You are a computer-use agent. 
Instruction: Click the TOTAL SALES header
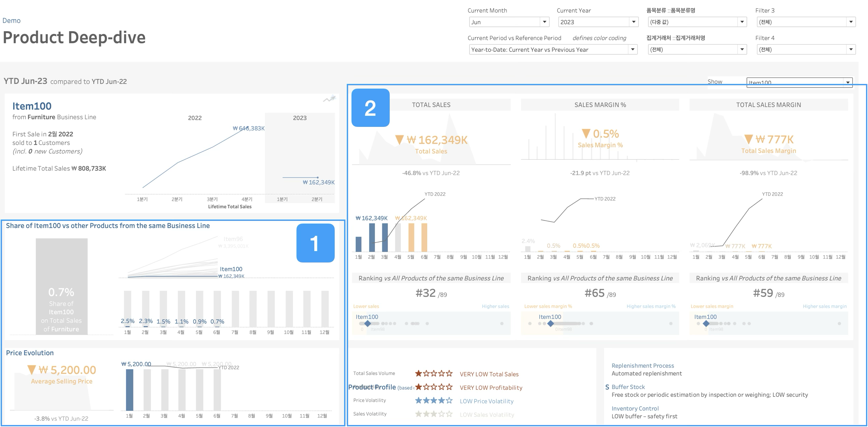coord(431,105)
